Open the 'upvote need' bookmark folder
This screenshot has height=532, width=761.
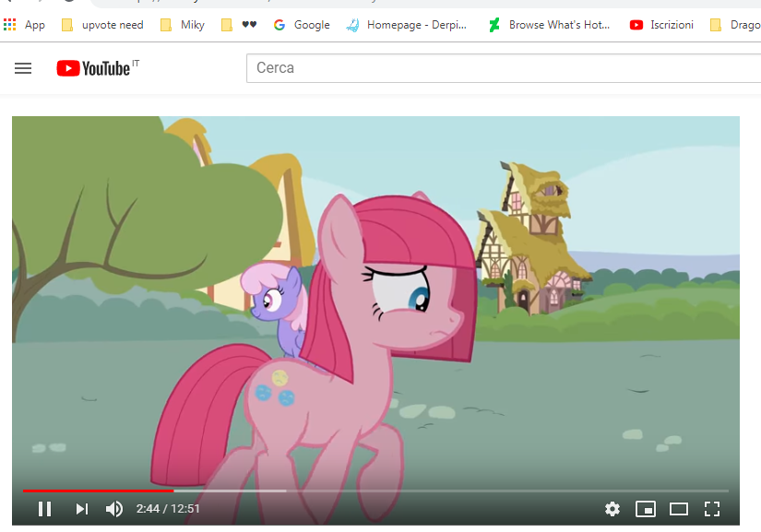pyautogui.click(x=103, y=25)
